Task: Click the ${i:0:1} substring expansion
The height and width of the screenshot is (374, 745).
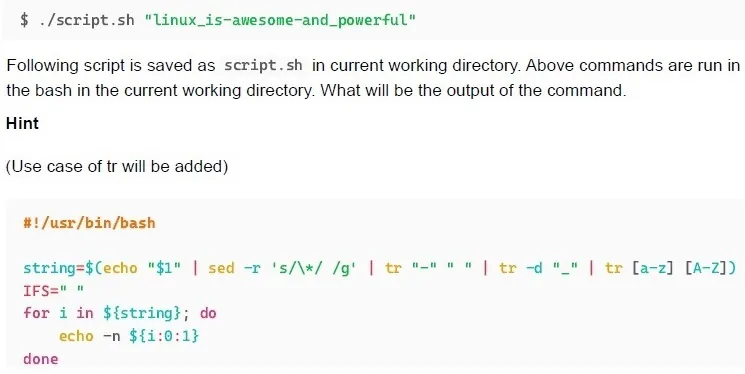Action: click(164, 336)
